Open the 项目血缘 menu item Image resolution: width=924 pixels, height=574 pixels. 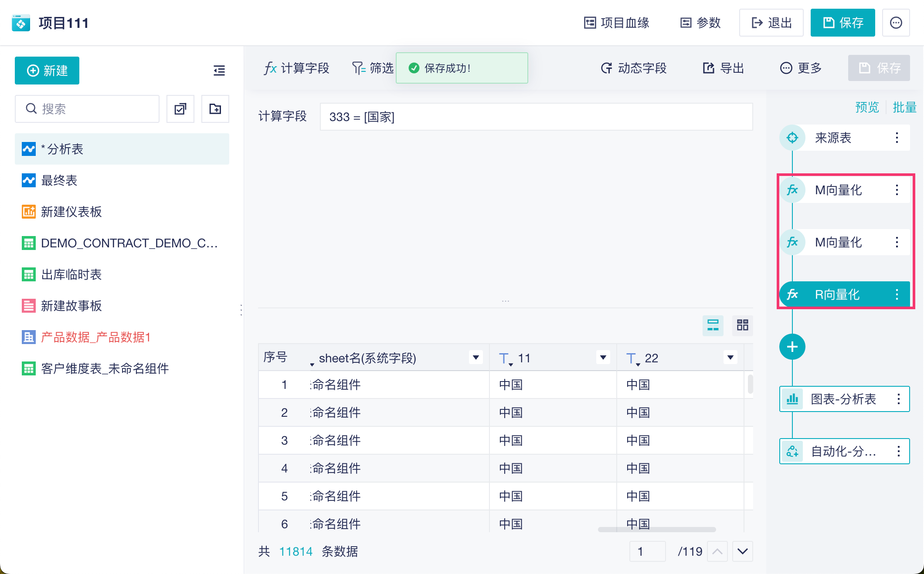click(616, 23)
